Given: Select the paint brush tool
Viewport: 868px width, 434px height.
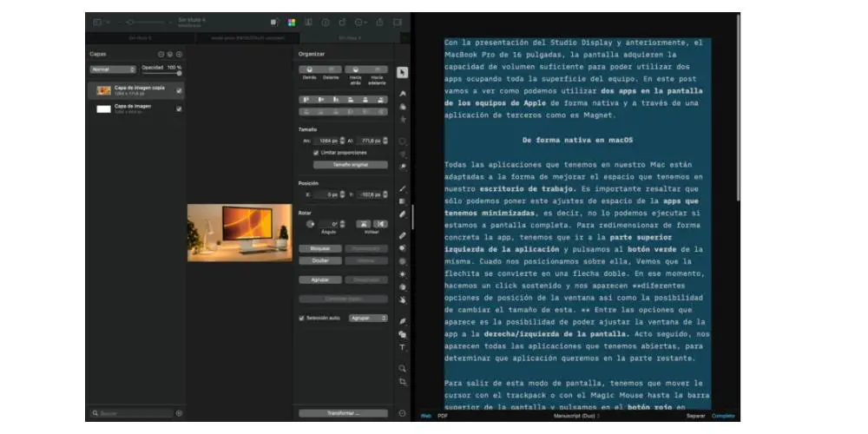Looking at the screenshot, I should tap(402, 188).
